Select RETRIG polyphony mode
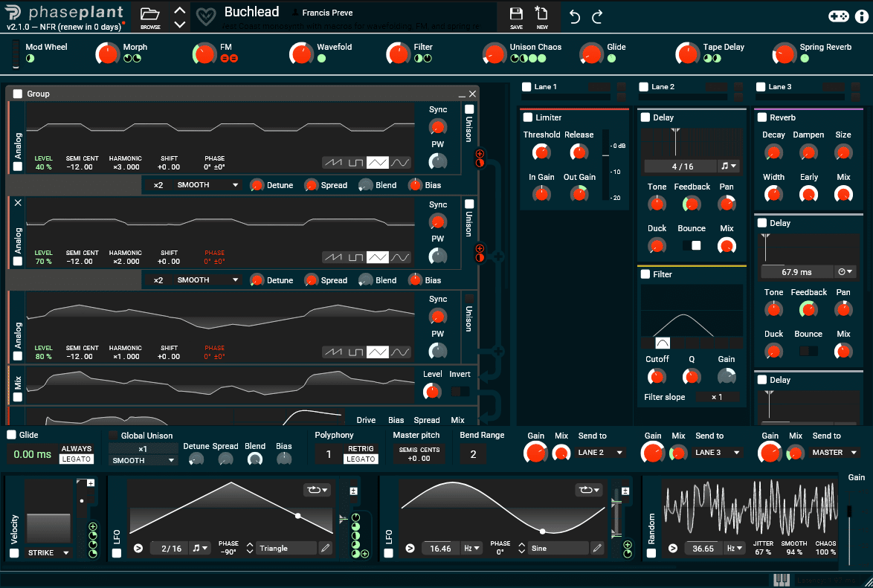 click(x=361, y=449)
